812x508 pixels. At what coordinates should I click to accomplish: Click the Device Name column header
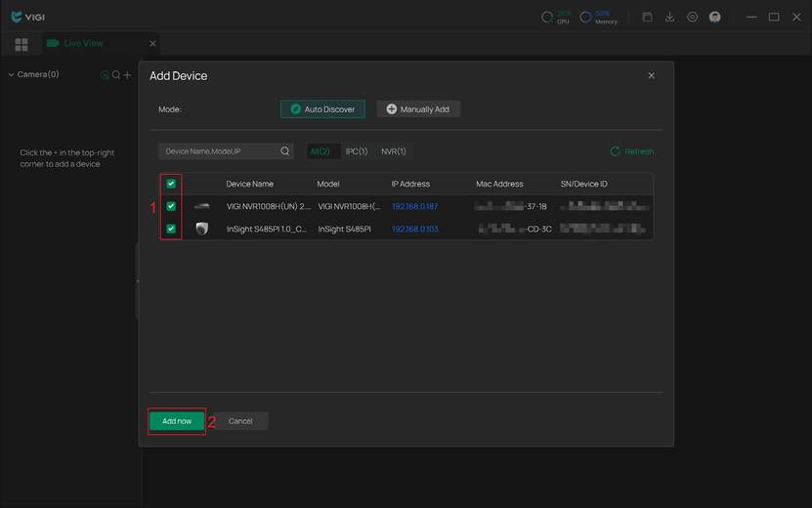point(249,184)
